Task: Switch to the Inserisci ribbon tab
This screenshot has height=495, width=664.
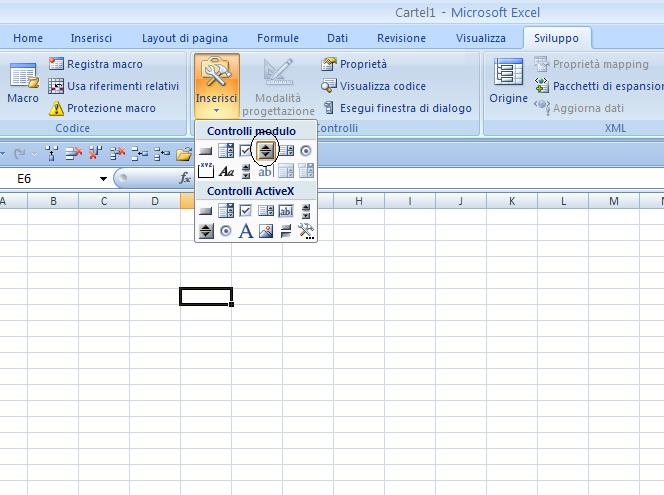Action: 91,38
